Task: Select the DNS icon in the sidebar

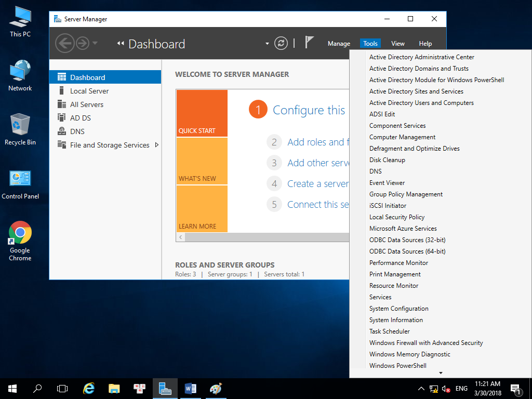Action: [x=62, y=131]
